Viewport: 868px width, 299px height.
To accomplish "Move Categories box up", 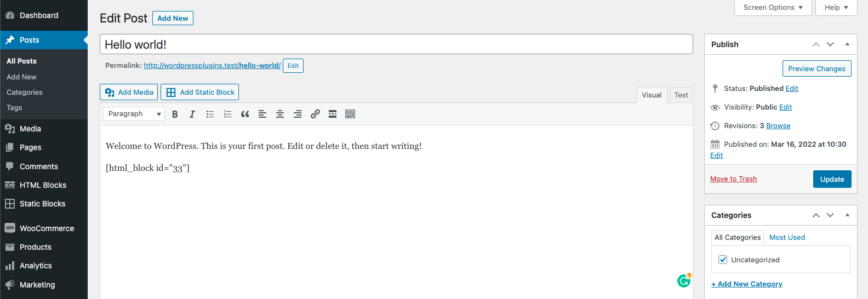I will point(816,215).
